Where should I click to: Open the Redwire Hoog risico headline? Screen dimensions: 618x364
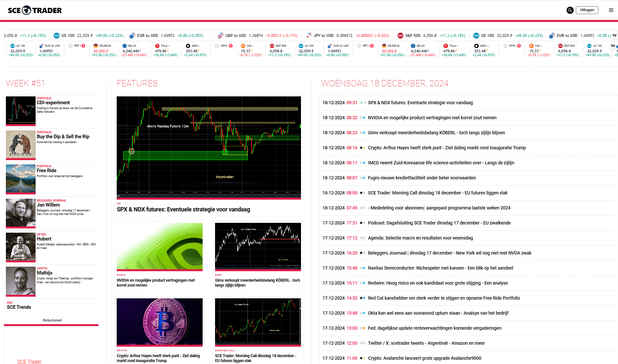[438, 283]
